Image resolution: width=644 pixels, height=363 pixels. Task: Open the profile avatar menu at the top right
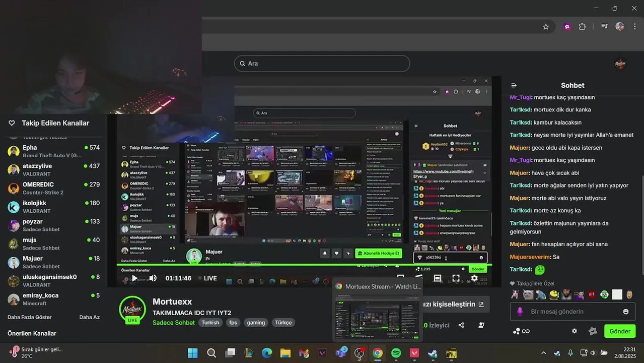pos(620,64)
